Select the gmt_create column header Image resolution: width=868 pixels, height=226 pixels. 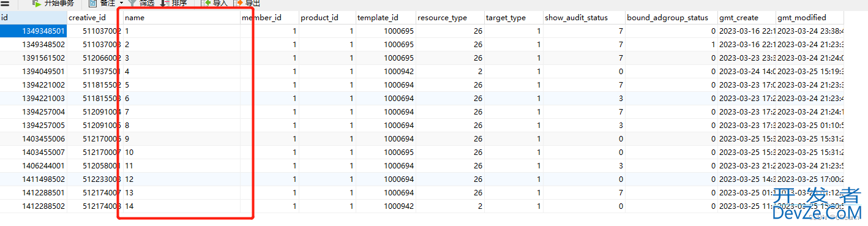click(x=746, y=18)
